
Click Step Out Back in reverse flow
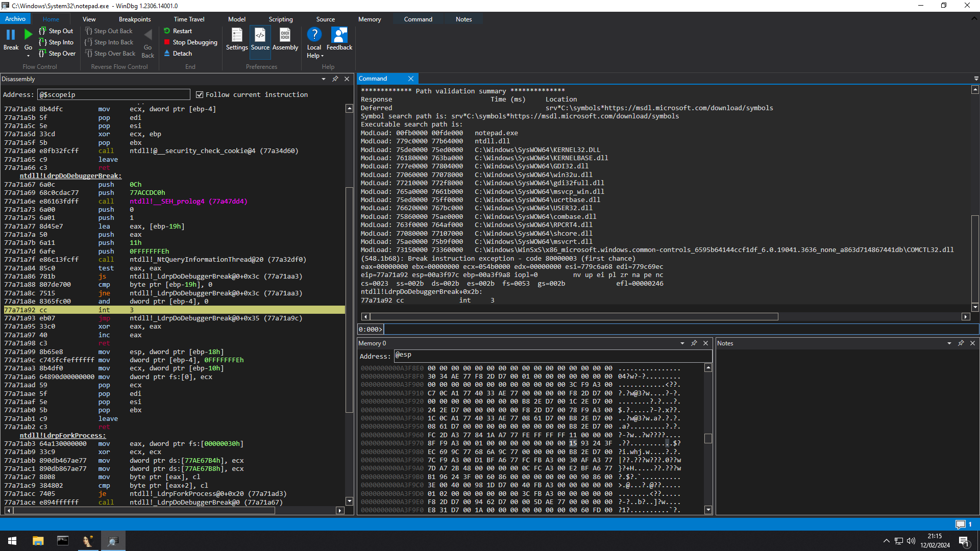(109, 31)
